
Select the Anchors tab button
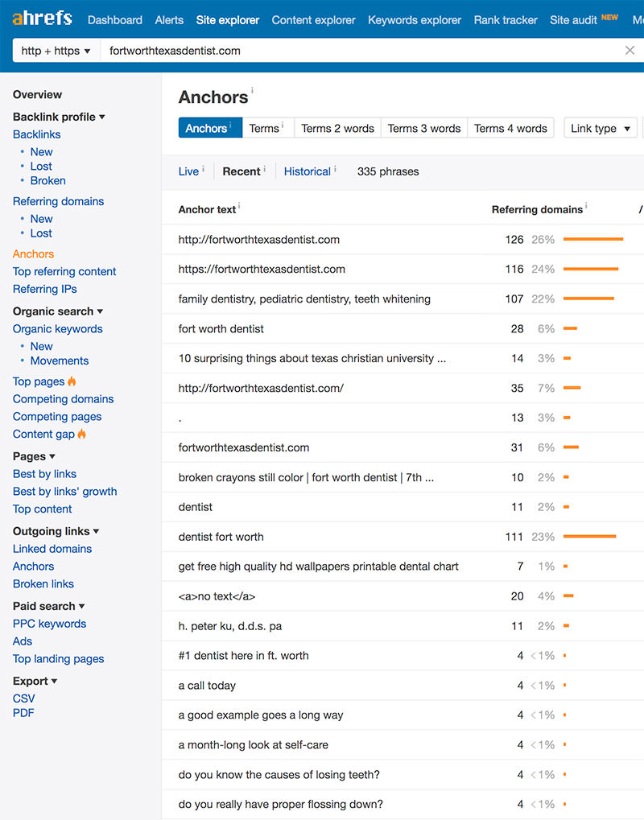click(x=210, y=128)
